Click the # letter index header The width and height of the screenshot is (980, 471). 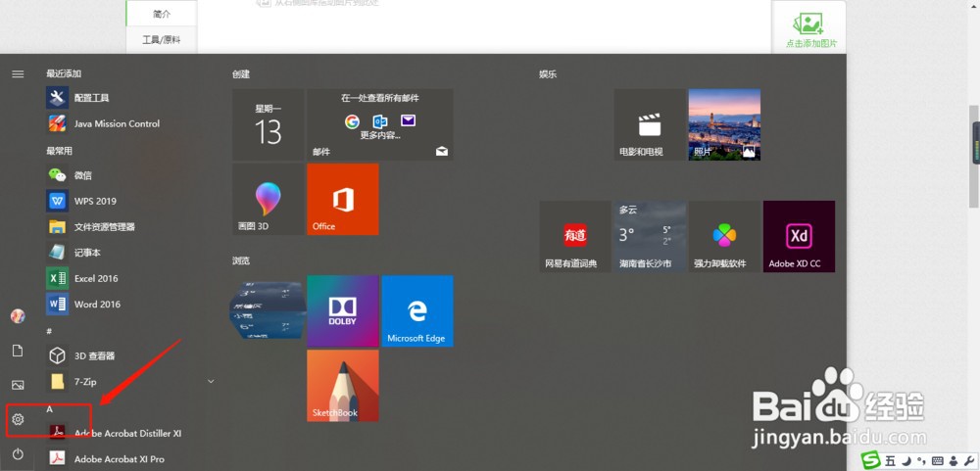49,330
